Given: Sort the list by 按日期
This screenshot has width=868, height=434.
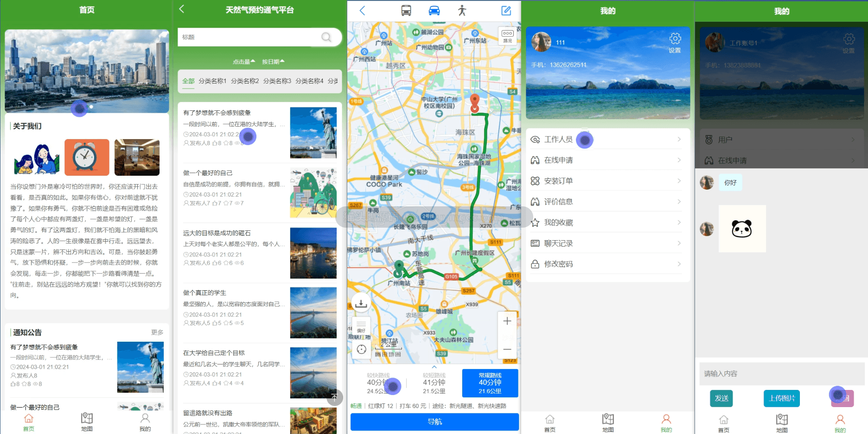Looking at the screenshot, I should coord(274,62).
